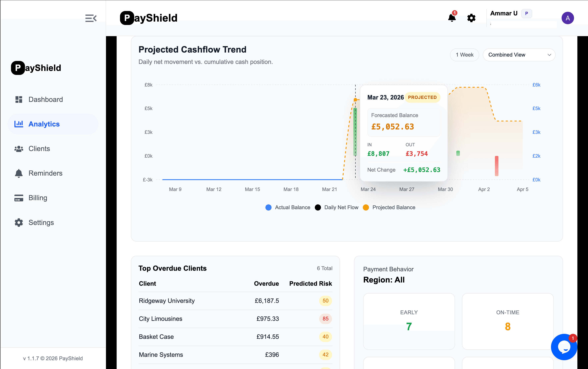The width and height of the screenshot is (588, 369).
Task: Go to Dashboard page
Action: click(x=53, y=99)
